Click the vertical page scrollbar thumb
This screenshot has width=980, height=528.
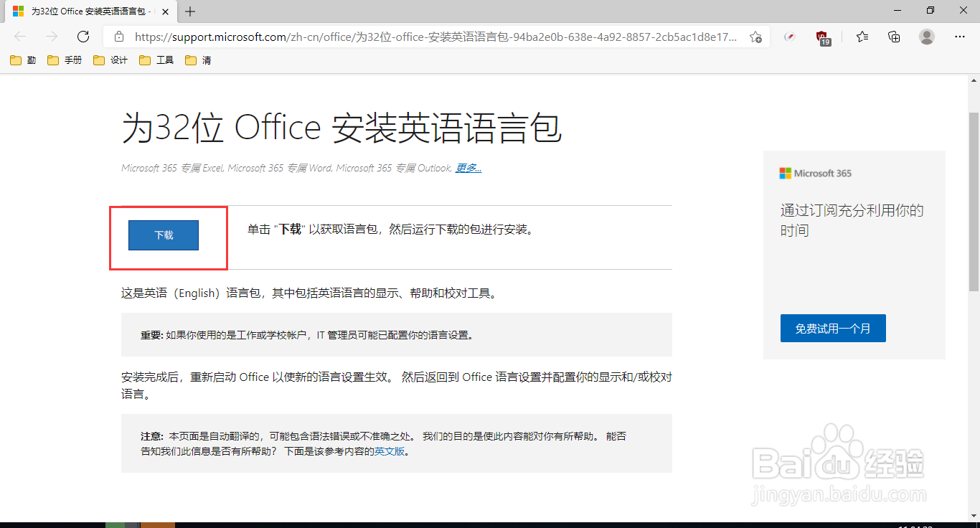coord(974,201)
